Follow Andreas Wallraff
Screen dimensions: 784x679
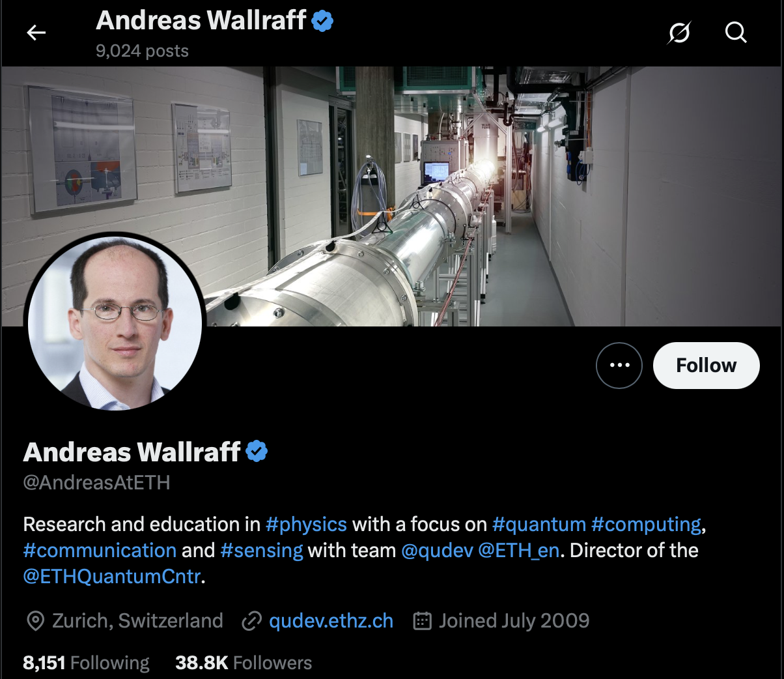[x=707, y=366]
